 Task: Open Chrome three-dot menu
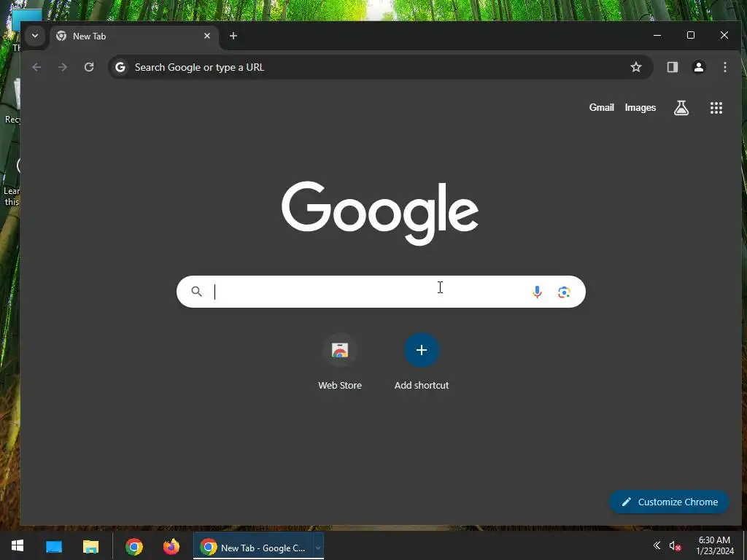coord(724,67)
